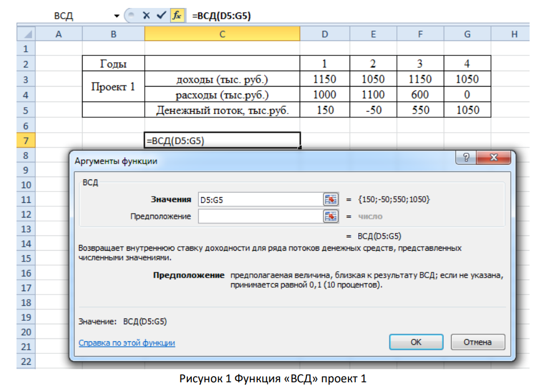Image resolution: width=533 pixels, height=392 pixels.
Task: Open help with the dialog question mark button
Action: pyautogui.click(x=466, y=157)
